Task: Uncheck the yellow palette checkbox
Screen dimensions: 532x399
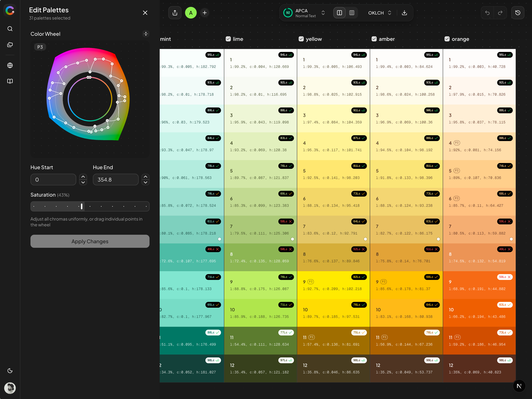Action: pos(301,39)
